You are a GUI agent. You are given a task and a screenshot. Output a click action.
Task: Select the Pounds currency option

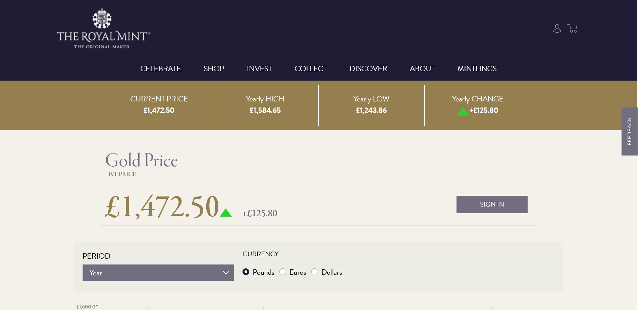click(246, 272)
